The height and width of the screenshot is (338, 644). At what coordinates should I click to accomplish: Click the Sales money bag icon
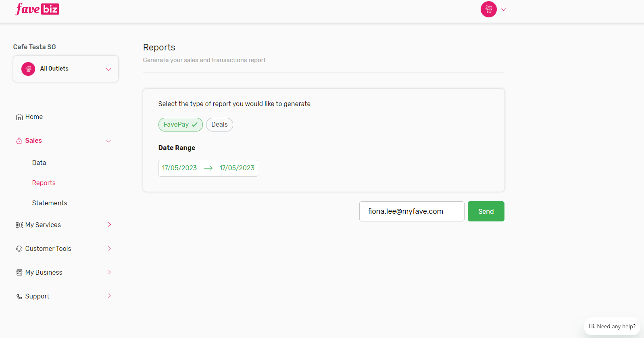[19, 141]
